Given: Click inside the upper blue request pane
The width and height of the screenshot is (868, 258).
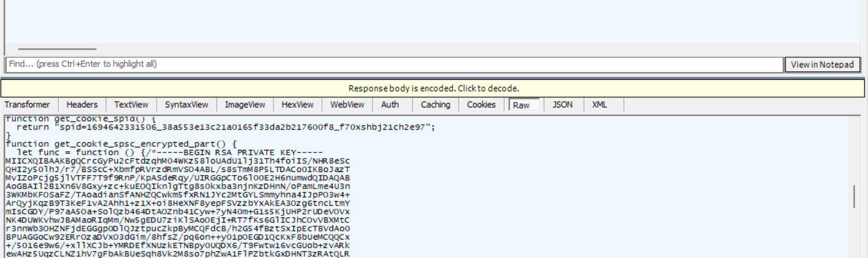Looking at the screenshot, I should (x=430, y=21).
